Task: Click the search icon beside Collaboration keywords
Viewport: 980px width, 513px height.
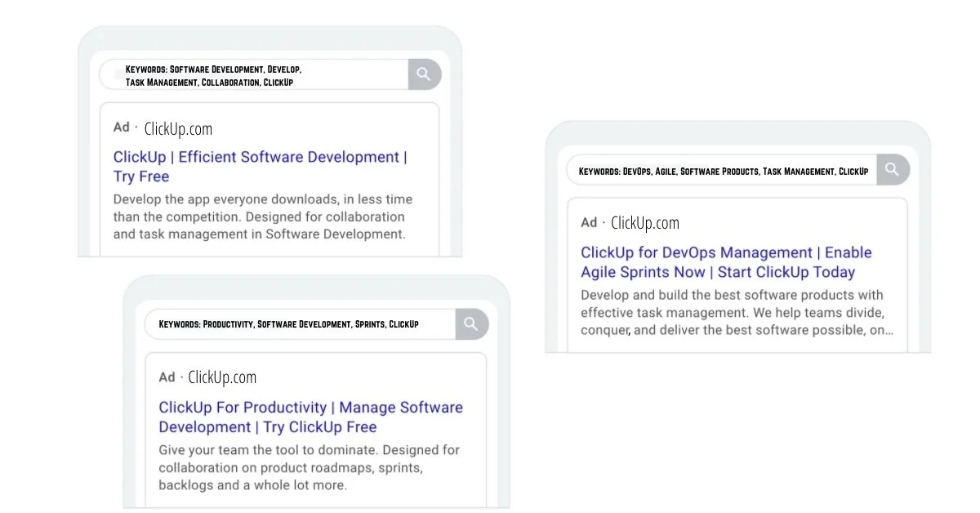Action: (x=424, y=74)
